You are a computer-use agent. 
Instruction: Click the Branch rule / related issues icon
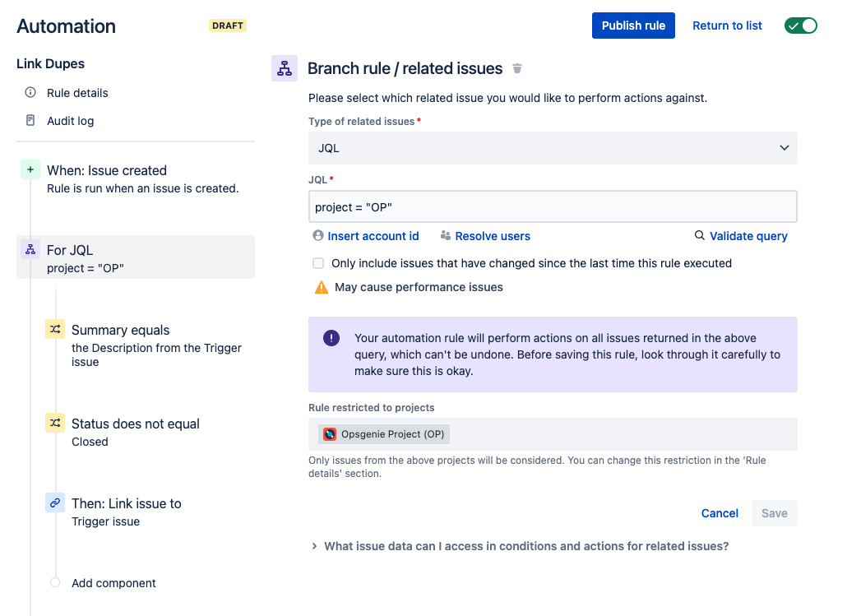284,68
